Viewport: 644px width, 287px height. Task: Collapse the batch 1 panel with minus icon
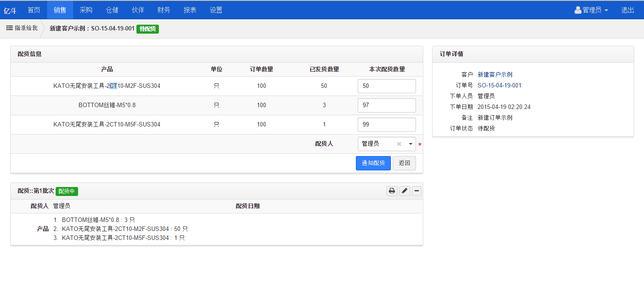point(417,191)
